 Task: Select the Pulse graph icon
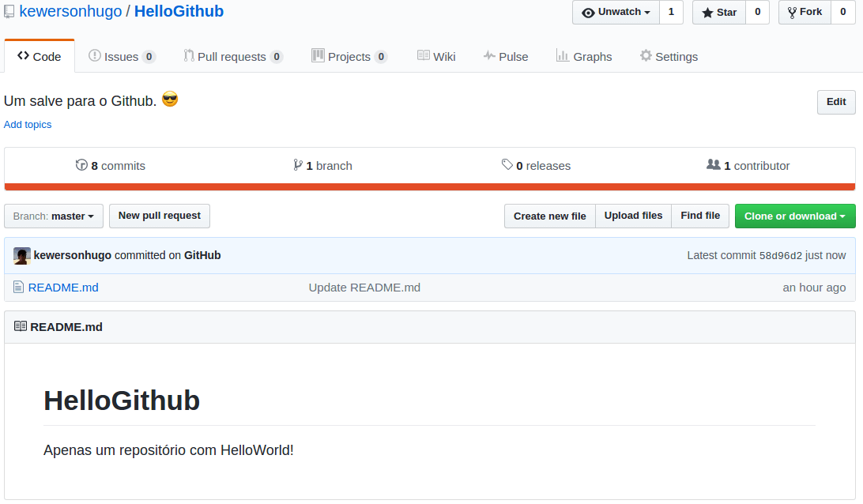488,56
